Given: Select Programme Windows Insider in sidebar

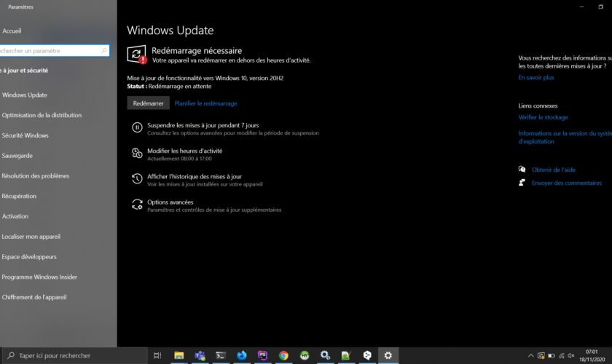Looking at the screenshot, I should tap(39, 277).
